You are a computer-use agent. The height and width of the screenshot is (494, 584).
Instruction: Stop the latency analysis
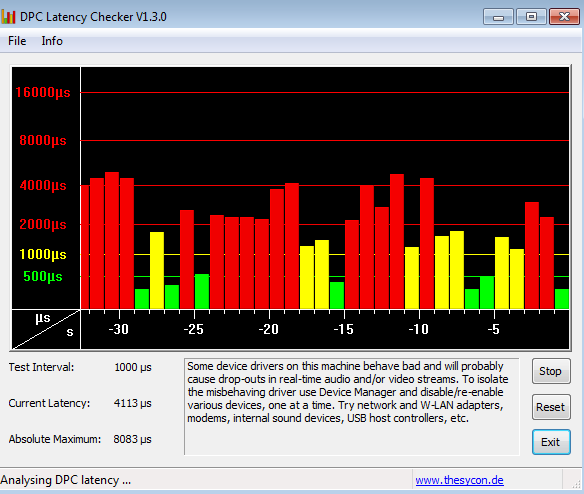click(x=551, y=371)
